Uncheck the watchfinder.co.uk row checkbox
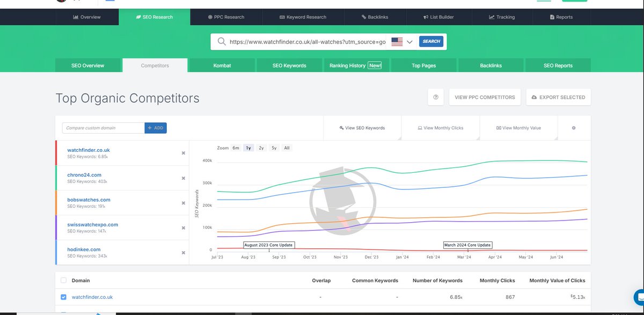Image resolution: width=644 pixels, height=315 pixels. click(63, 297)
